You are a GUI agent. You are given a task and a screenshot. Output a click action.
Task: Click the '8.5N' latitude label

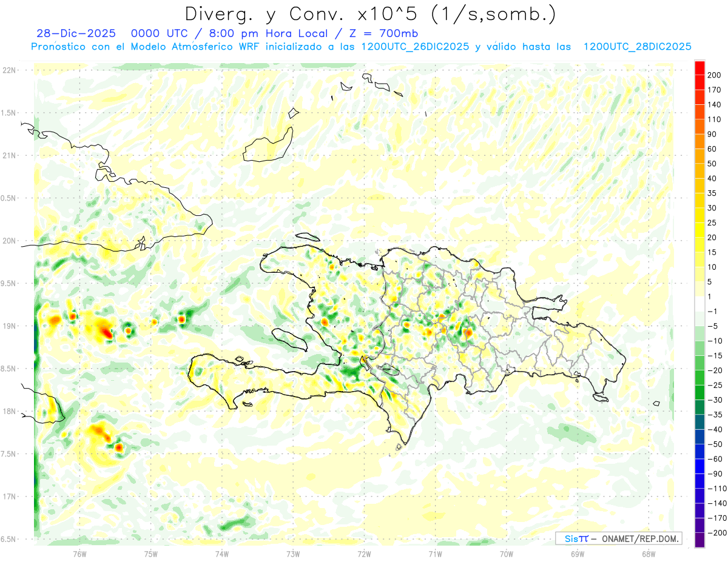tap(9, 369)
